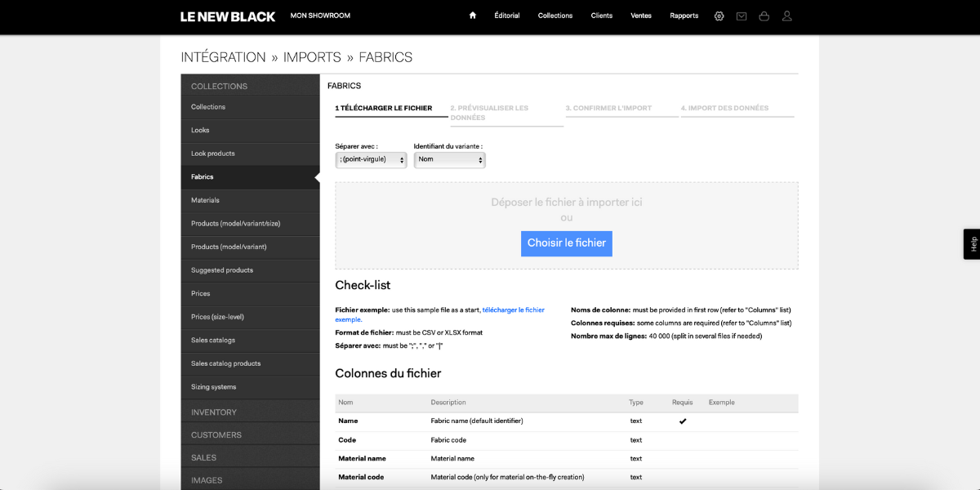This screenshot has width=980, height=490.
Task: Click the Choisir le fichier button
Action: point(566,243)
